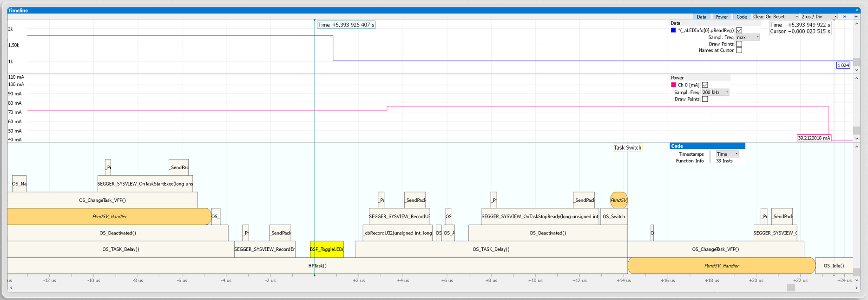Click the zoom out timeline icon
This screenshot has width=868, height=300.
[844, 17]
